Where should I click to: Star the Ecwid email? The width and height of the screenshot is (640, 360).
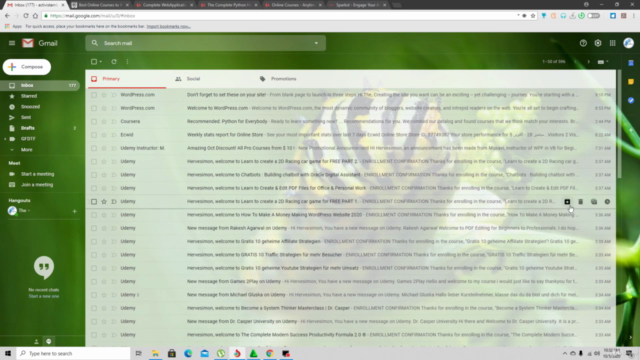(104, 135)
